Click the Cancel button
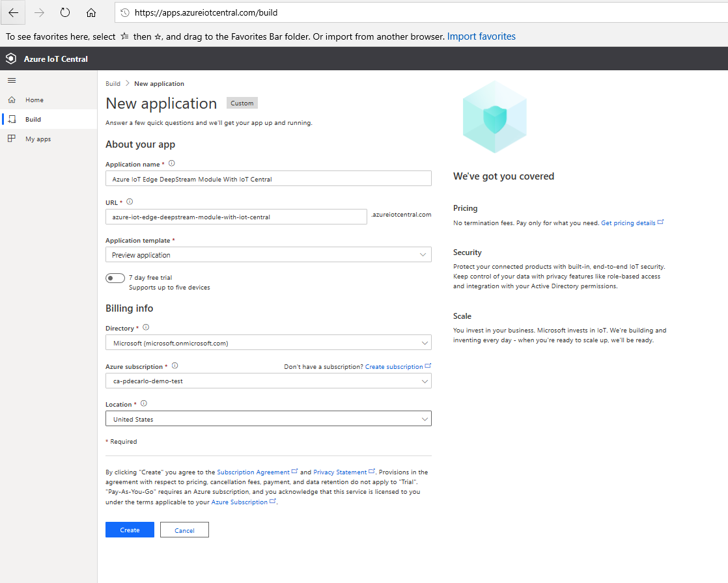Screen dimensions: 728x583 click(x=184, y=530)
